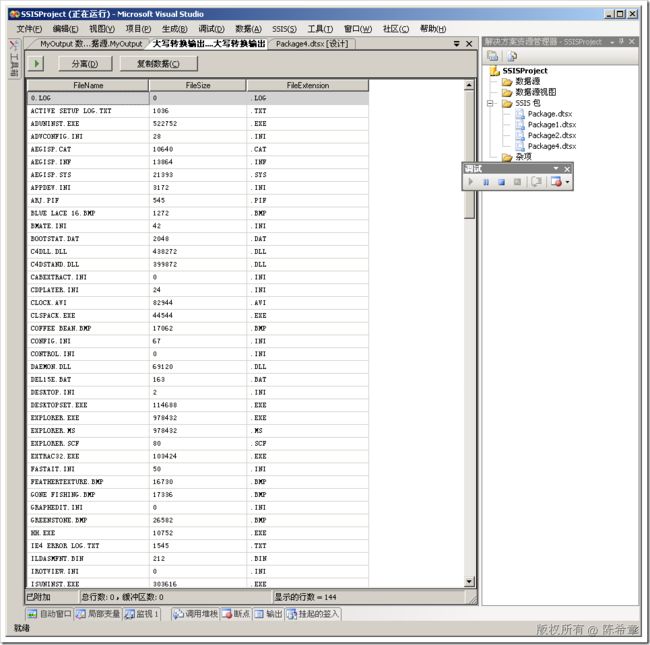Click the Solution Explorer window position dropdown
650x645 pixels.
pos(612,42)
